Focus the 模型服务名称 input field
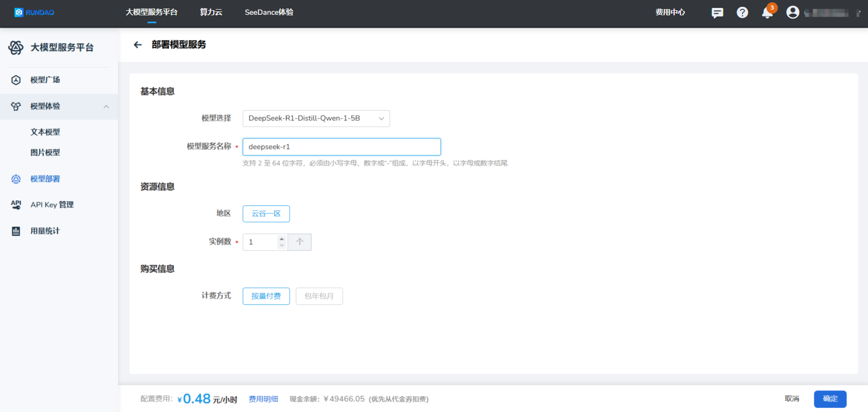 click(341, 146)
